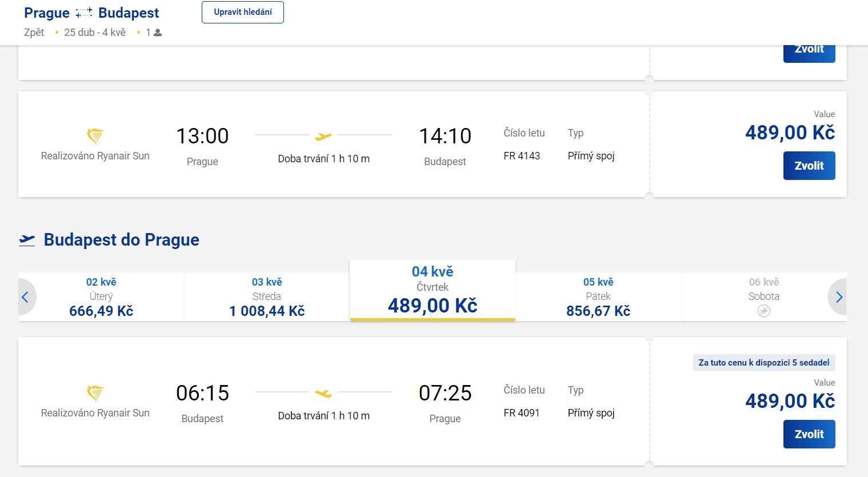Click the plane icon beside Budapest do Prague heading
Image resolution: width=868 pixels, height=477 pixels.
[x=27, y=240]
